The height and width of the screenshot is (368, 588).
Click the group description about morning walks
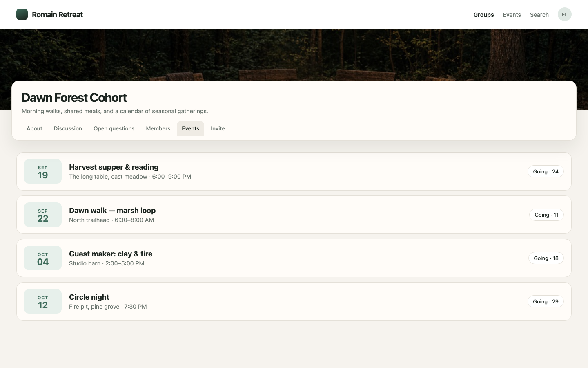[x=115, y=111]
